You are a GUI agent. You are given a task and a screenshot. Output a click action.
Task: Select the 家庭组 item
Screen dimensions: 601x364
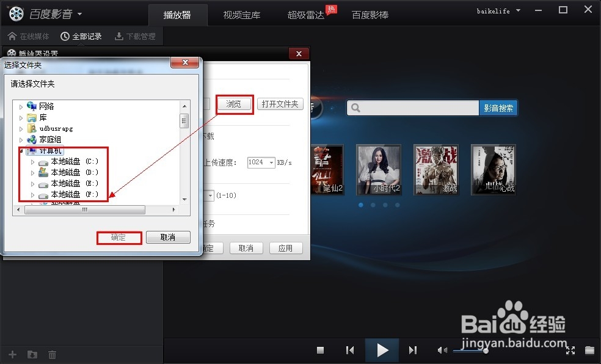tap(44, 139)
